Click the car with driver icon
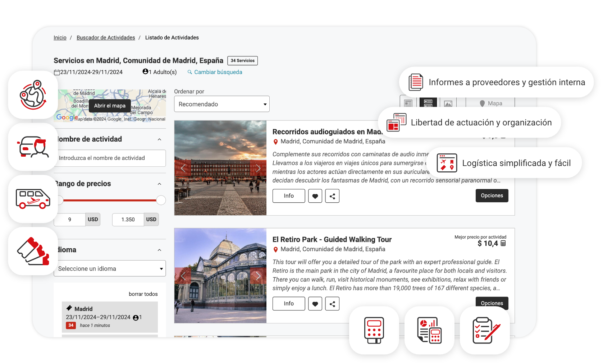The width and height of the screenshot is (603, 364). (33, 147)
